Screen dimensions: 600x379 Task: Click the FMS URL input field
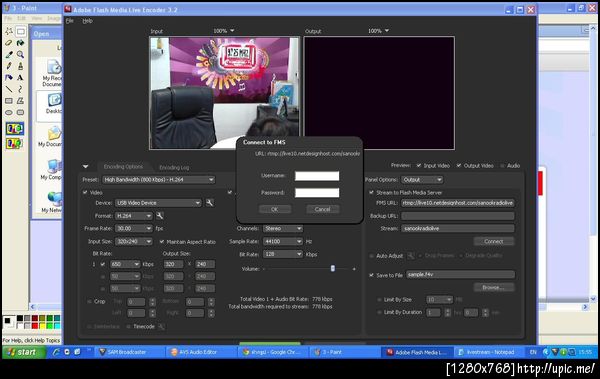pos(458,203)
